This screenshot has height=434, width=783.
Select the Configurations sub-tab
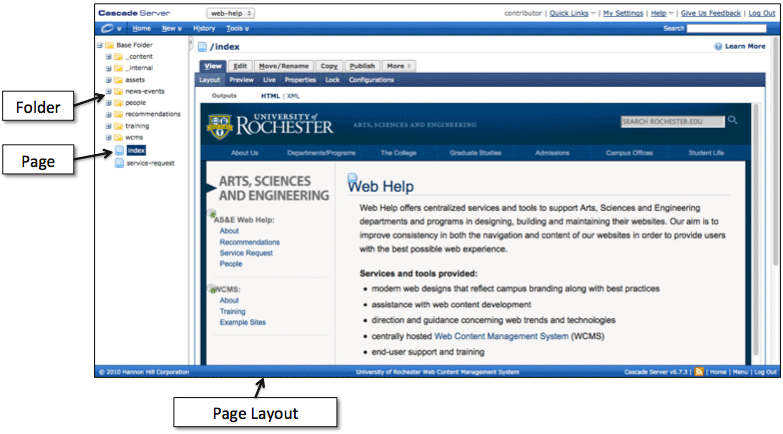point(371,80)
